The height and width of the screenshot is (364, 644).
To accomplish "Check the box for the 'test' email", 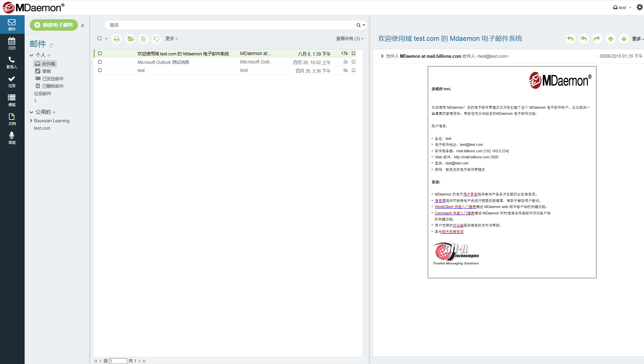I will (x=100, y=70).
